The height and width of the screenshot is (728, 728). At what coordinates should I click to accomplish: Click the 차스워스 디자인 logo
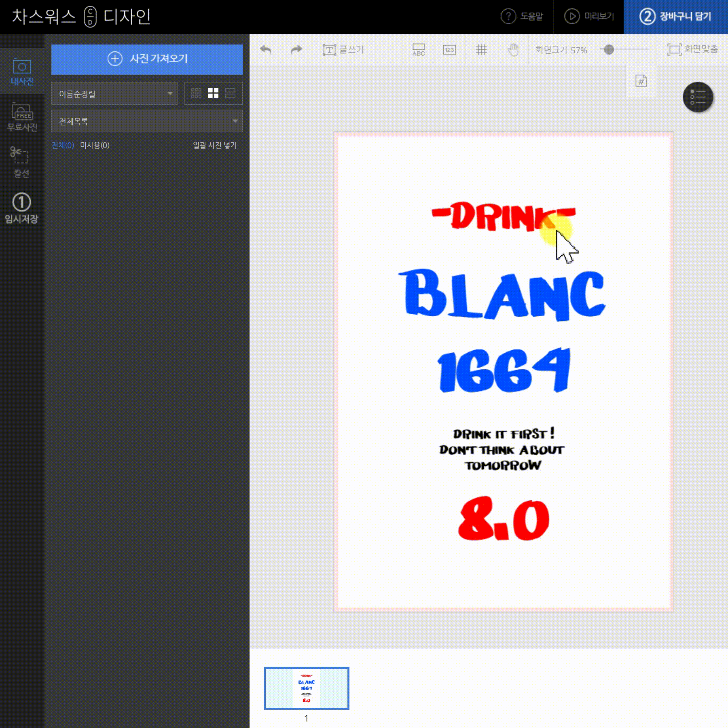coord(81,17)
